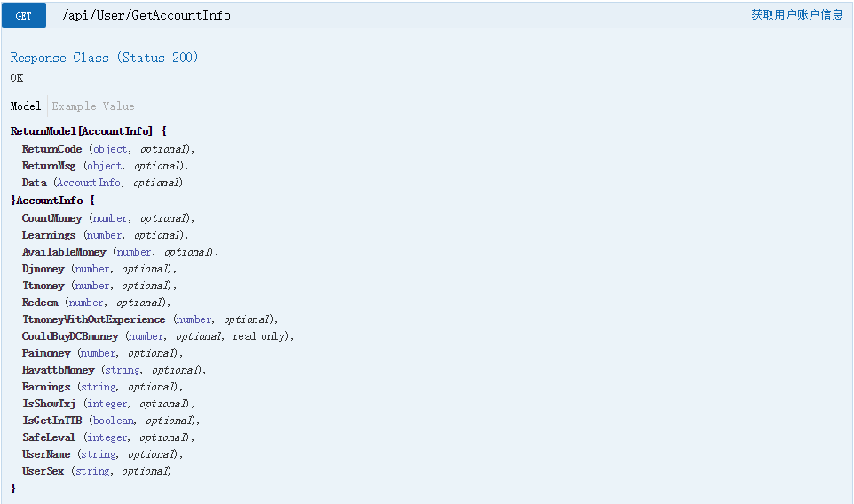Select the Redeem property
Image resolution: width=854 pixels, height=504 pixels.
[x=40, y=303]
